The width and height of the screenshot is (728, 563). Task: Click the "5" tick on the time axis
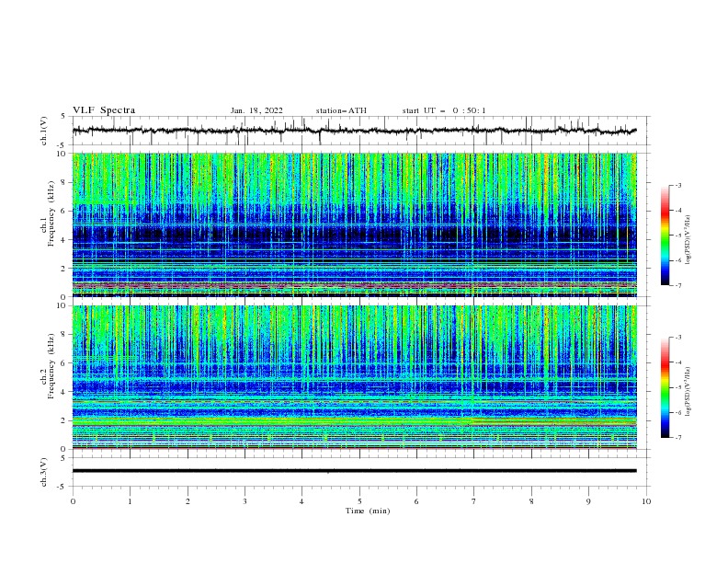[x=359, y=501]
